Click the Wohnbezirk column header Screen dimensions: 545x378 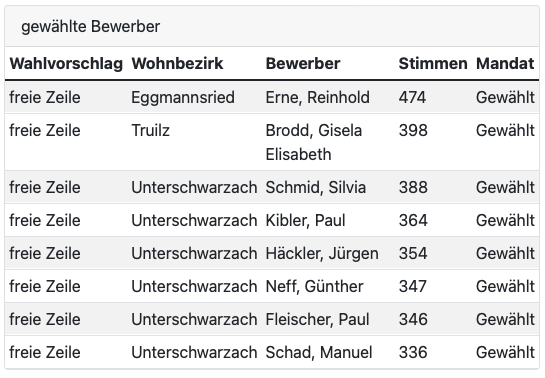click(177, 64)
